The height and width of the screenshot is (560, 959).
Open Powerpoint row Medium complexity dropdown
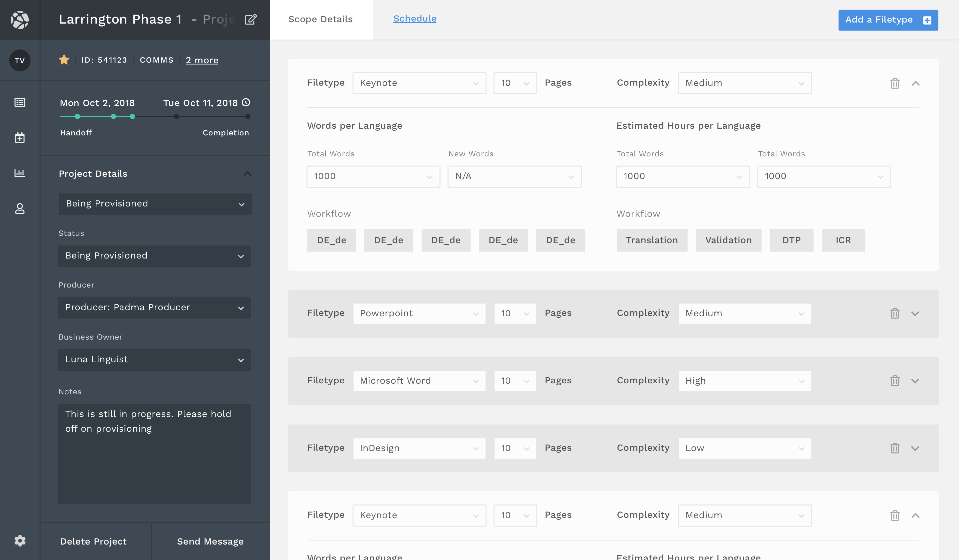744,313
